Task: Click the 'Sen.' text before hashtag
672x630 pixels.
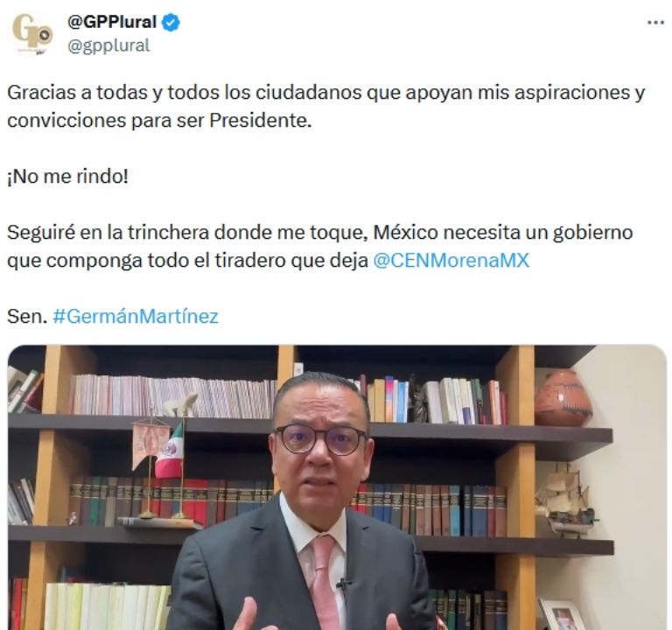Action: coord(27,317)
